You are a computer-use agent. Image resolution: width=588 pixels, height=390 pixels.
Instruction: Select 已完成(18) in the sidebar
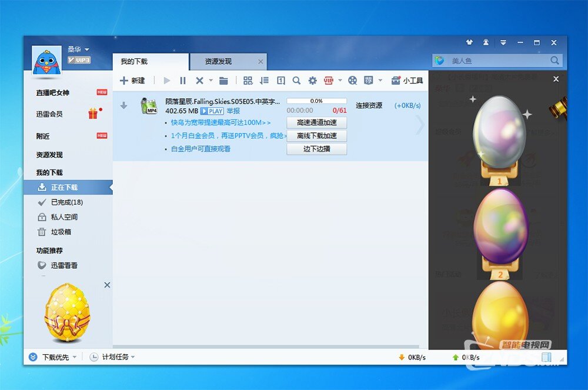[x=68, y=202]
